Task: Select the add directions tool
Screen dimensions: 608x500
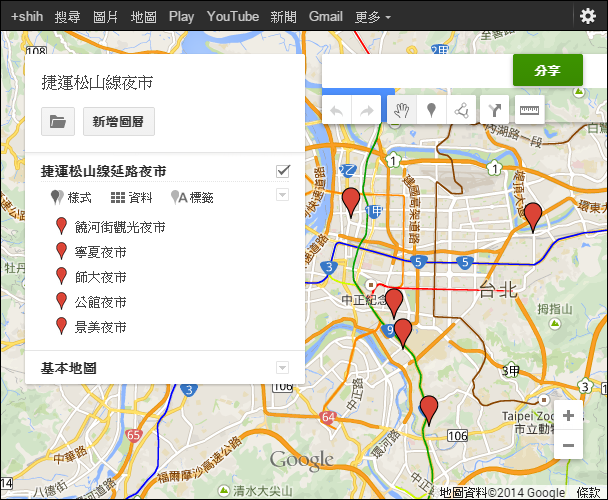Action: (494, 110)
